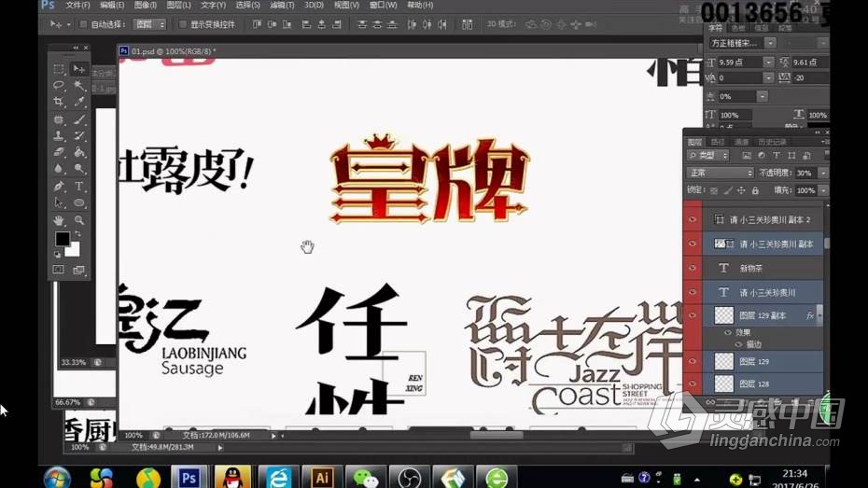Switch to the 历史记录 panel tab
Viewport: 868px width, 488px height.
pyautogui.click(x=772, y=142)
